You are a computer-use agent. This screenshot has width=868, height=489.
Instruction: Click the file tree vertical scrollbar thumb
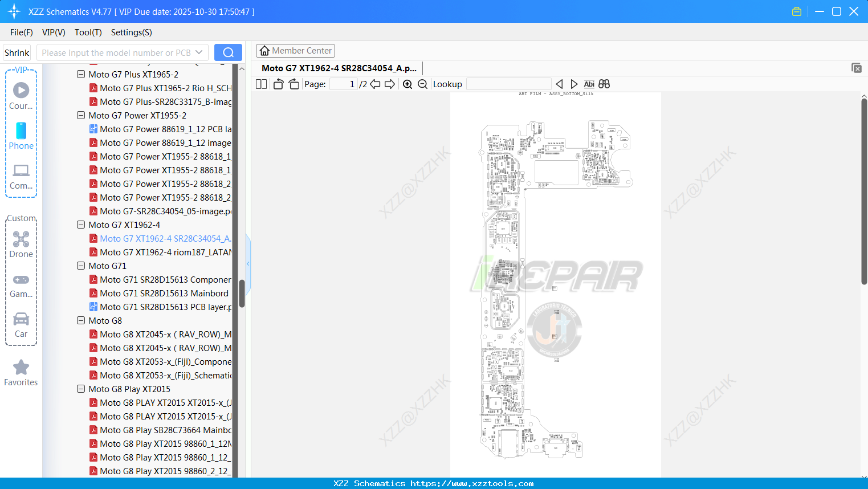click(x=242, y=294)
